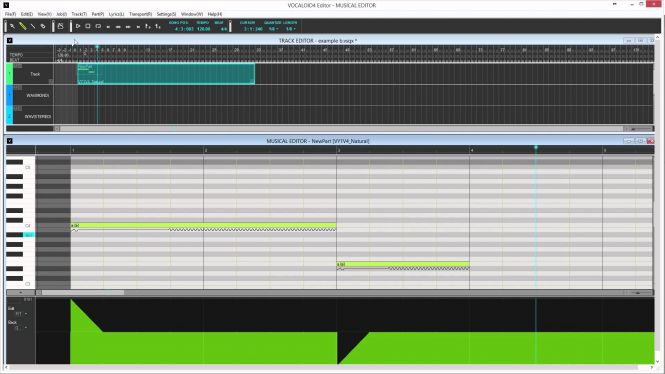Select the line tool in toolbar
665x374 pixels.
tap(33, 26)
